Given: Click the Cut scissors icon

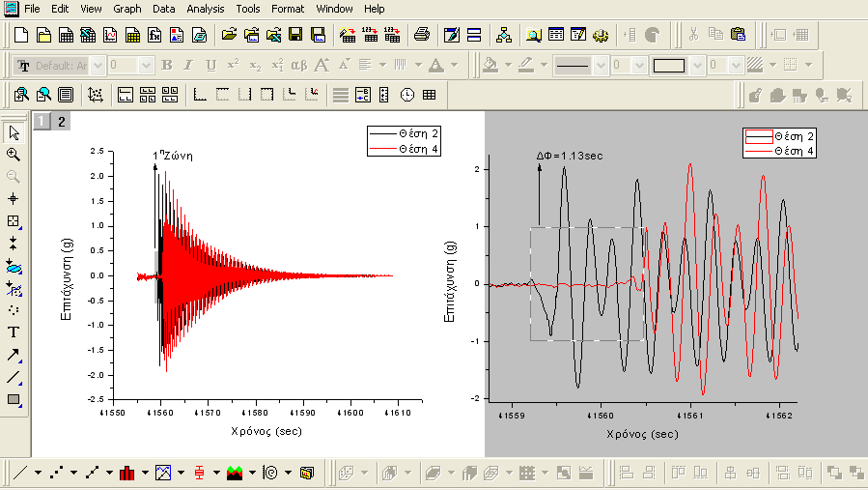Looking at the screenshot, I should click(693, 35).
